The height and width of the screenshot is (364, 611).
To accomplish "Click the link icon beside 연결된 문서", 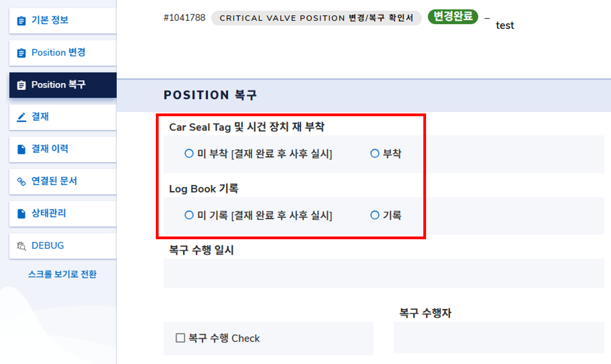I will 21,182.
